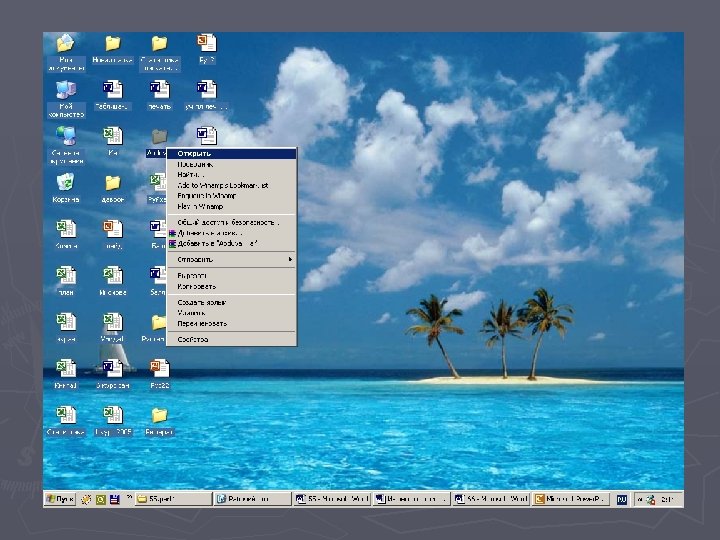Click the RU language indicator in taskbar
Image resolution: width=720 pixels, height=540 pixels.
point(621,498)
